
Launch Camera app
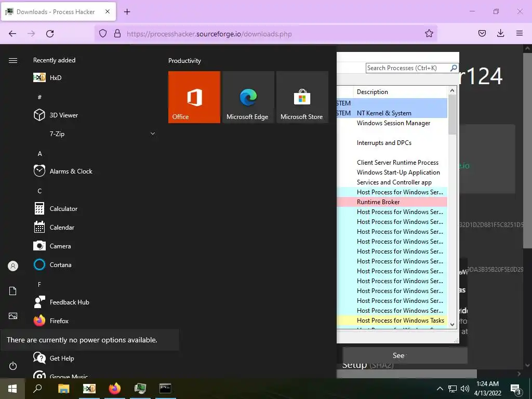click(95, 246)
